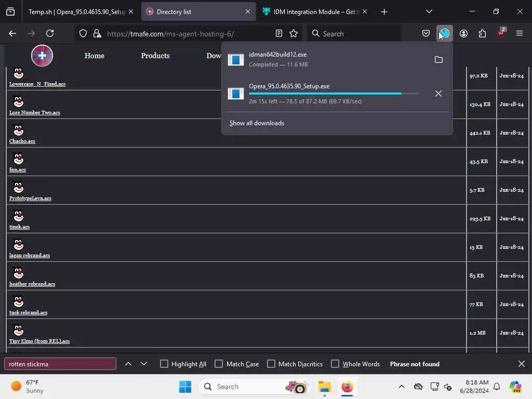Click find bar text field 'rotten stickma'
This screenshot has width=532, height=399.
coord(60,364)
